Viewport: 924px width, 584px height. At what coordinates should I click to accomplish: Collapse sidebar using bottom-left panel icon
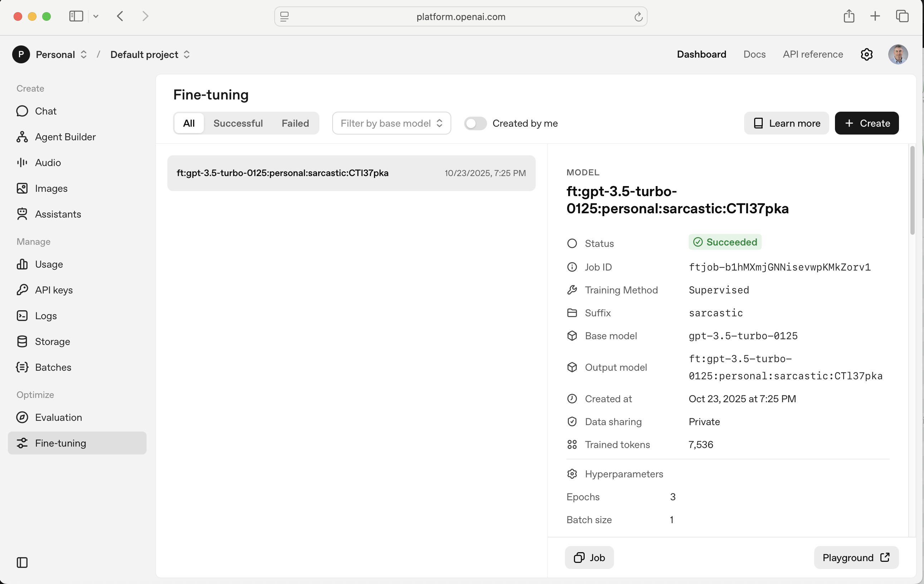click(x=22, y=563)
